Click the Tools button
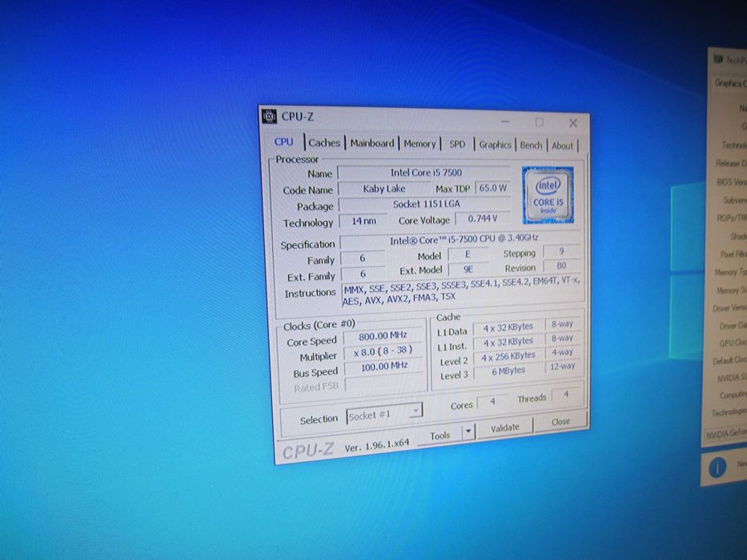Image resolution: width=747 pixels, height=560 pixels. point(440,435)
